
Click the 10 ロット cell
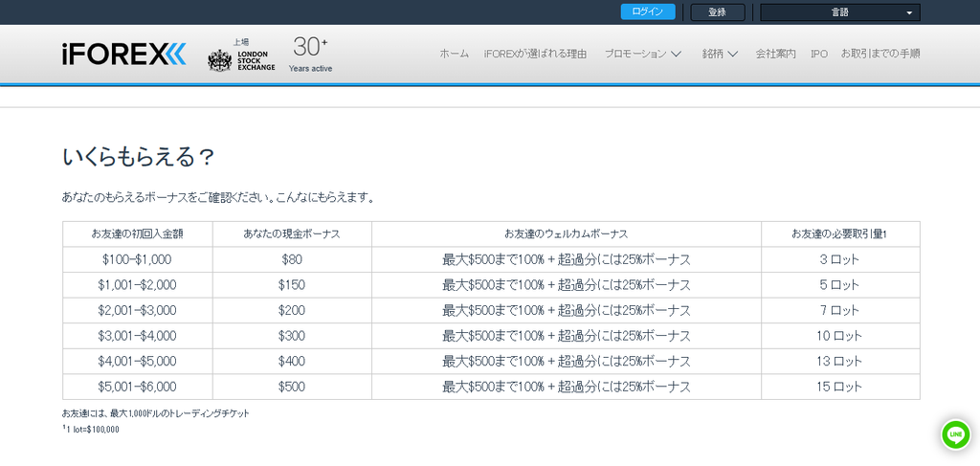tap(840, 336)
